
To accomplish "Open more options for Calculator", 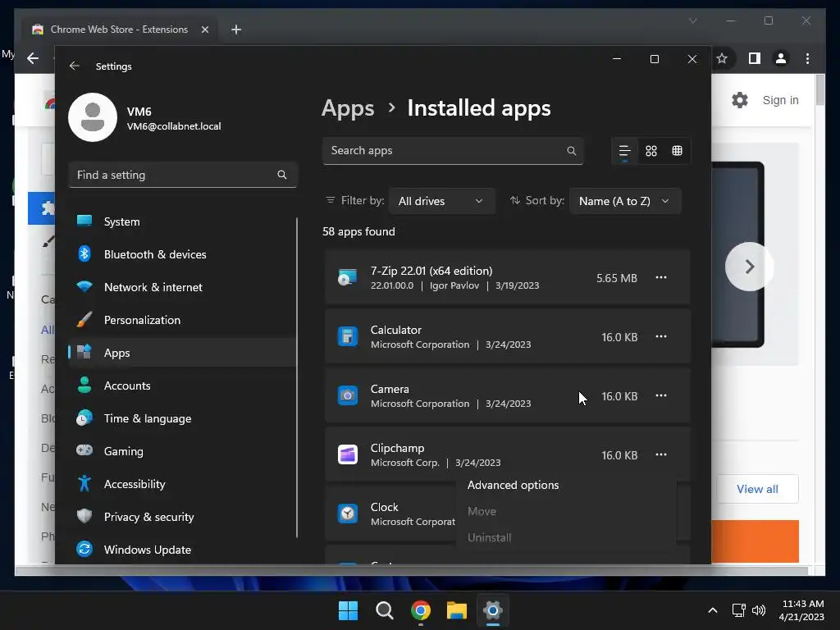I will [x=661, y=336].
